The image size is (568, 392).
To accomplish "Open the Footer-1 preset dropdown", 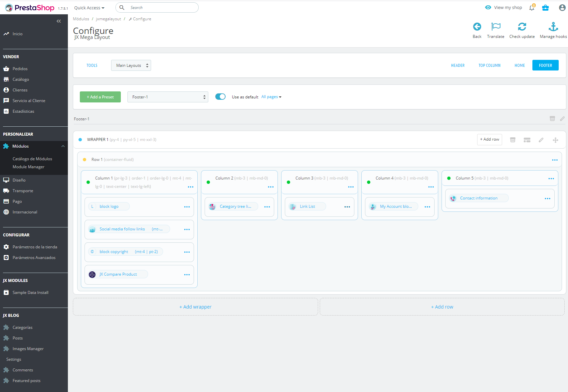I will pyautogui.click(x=168, y=97).
